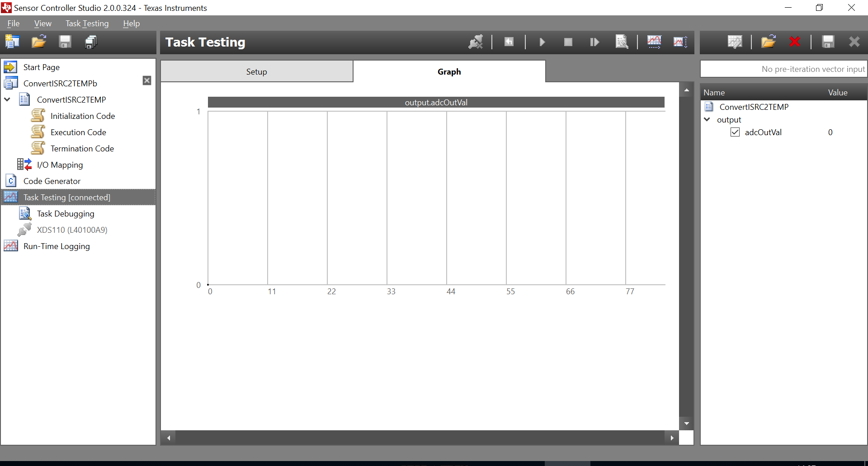Open the Start Page
Screen dimensions: 868x466
click(42, 67)
